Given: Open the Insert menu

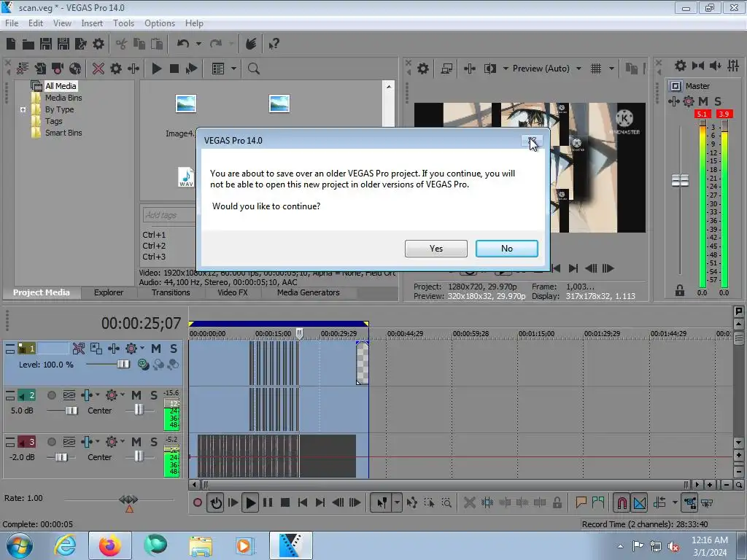Looking at the screenshot, I should [x=92, y=23].
